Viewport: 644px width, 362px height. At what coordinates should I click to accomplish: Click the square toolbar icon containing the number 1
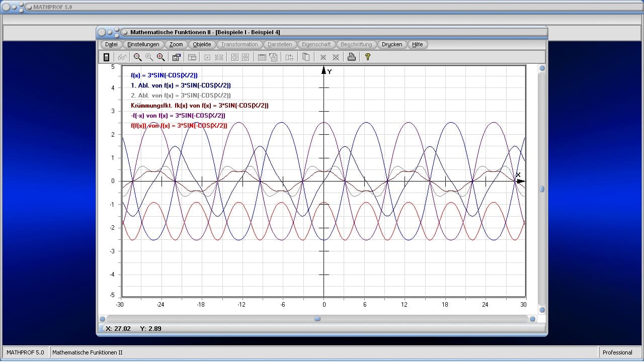(234, 57)
